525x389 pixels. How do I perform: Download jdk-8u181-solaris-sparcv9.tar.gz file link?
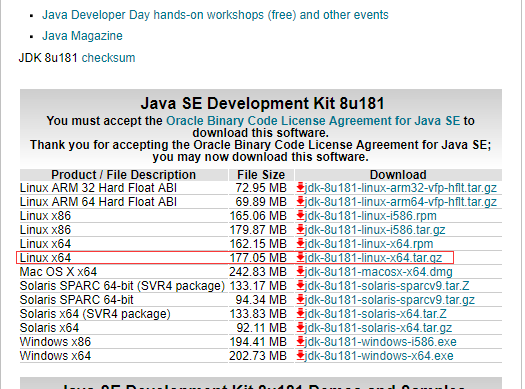[389, 300]
